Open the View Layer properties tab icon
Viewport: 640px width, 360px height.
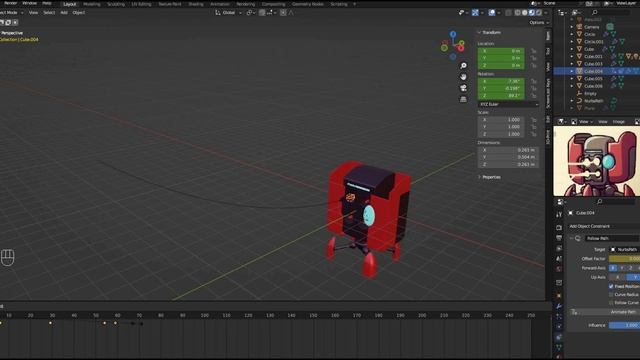(x=559, y=248)
